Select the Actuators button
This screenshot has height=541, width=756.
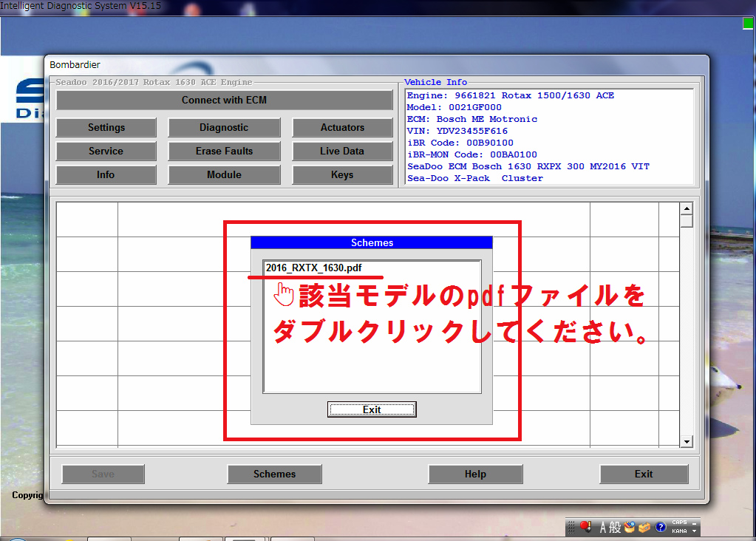click(x=342, y=128)
